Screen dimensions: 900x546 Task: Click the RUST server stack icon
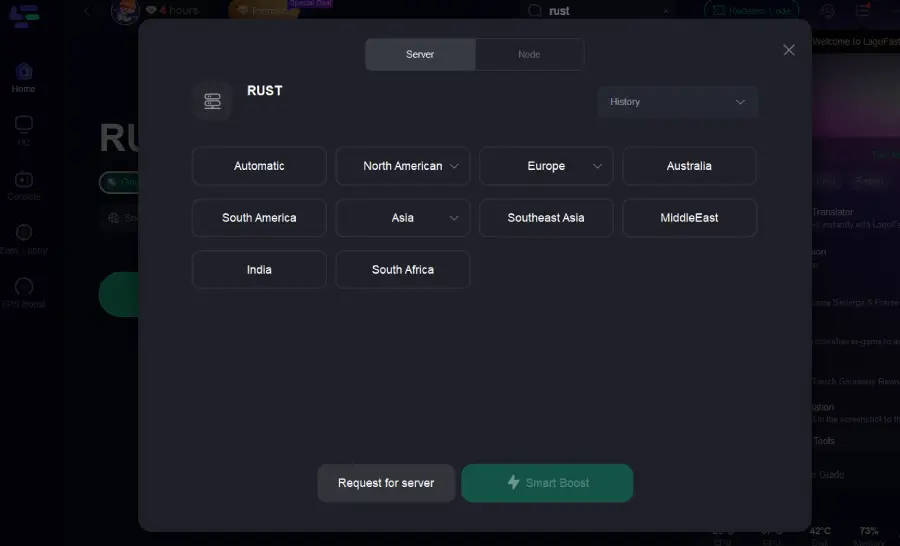tap(212, 101)
